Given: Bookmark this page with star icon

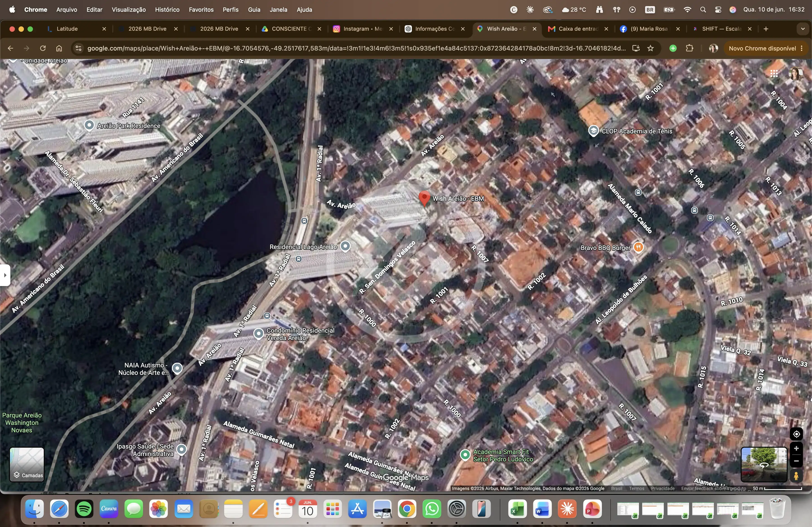Looking at the screenshot, I should (651, 48).
